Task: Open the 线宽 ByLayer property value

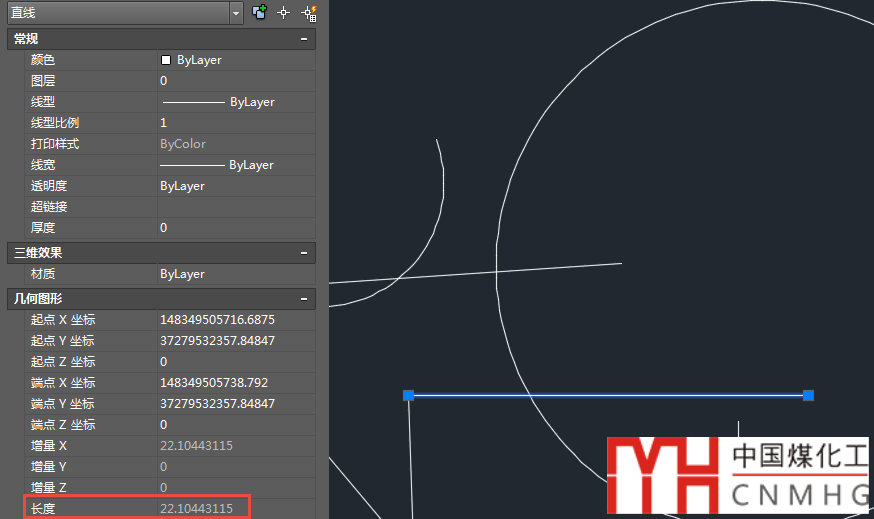Action: pos(235,165)
